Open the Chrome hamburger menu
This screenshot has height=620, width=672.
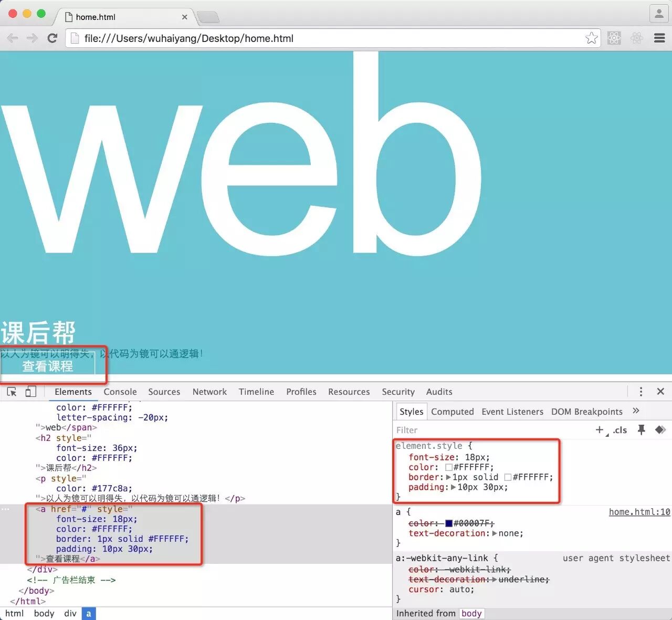click(660, 38)
